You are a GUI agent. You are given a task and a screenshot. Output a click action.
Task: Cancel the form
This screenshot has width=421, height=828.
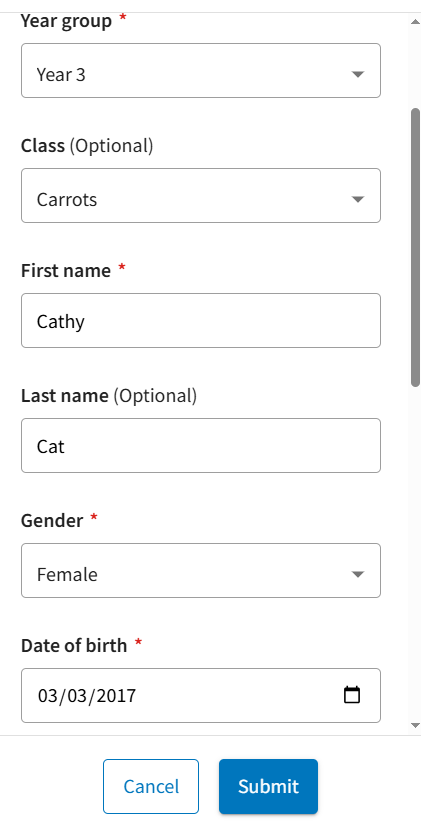point(151,786)
